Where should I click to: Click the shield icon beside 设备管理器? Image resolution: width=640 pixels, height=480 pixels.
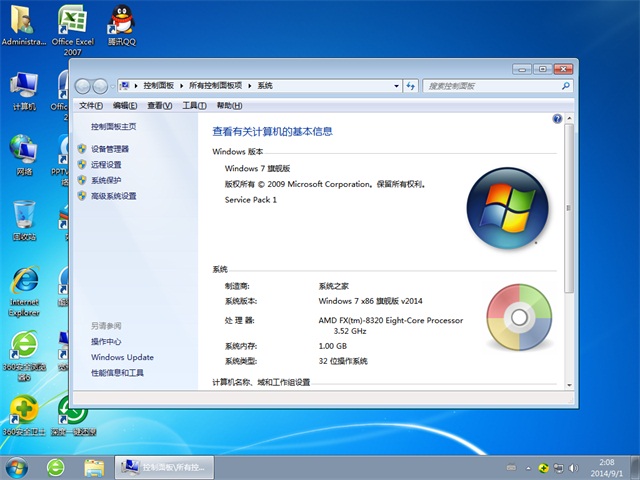tap(82, 149)
